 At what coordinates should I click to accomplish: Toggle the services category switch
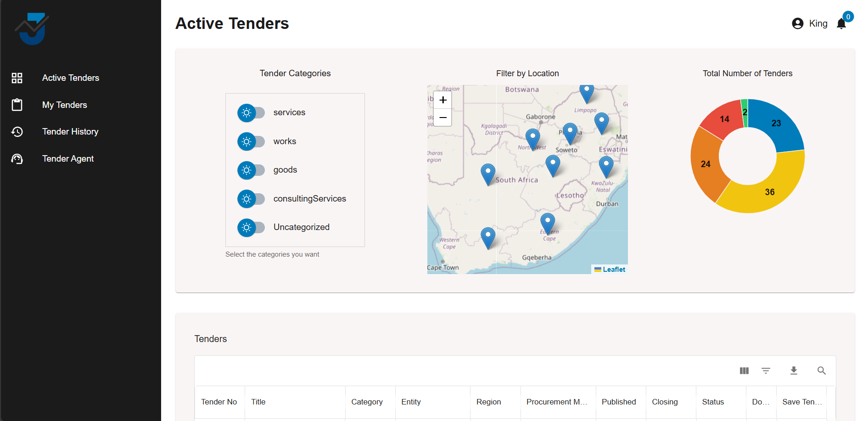pos(251,113)
